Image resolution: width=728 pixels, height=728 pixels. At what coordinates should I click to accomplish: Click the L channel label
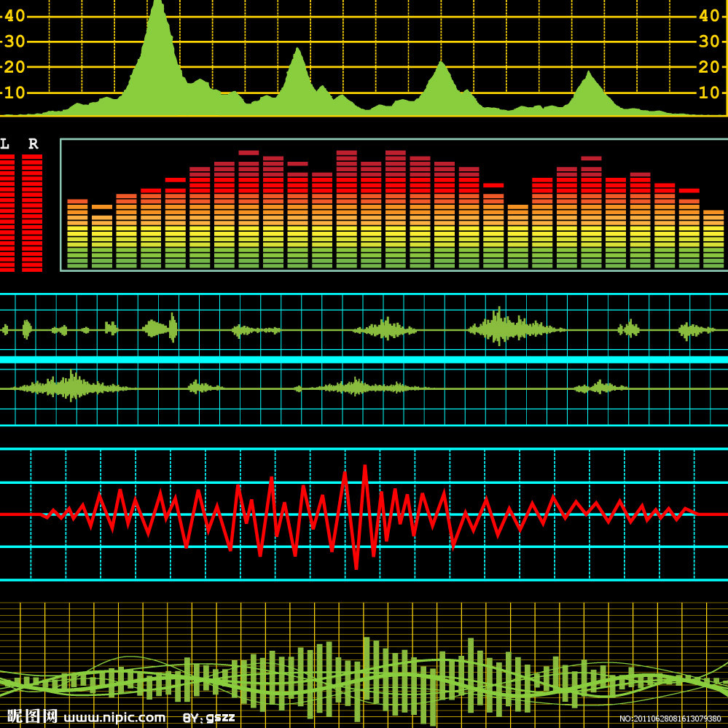pos(5,144)
